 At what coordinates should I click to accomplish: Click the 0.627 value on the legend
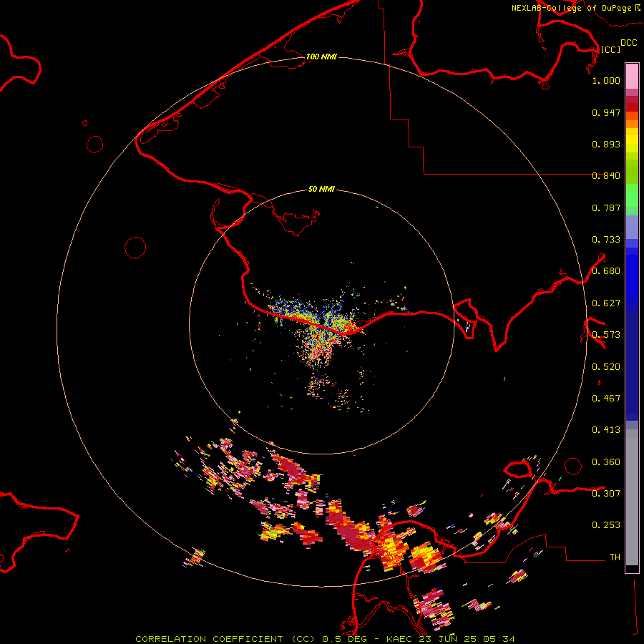click(606, 303)
